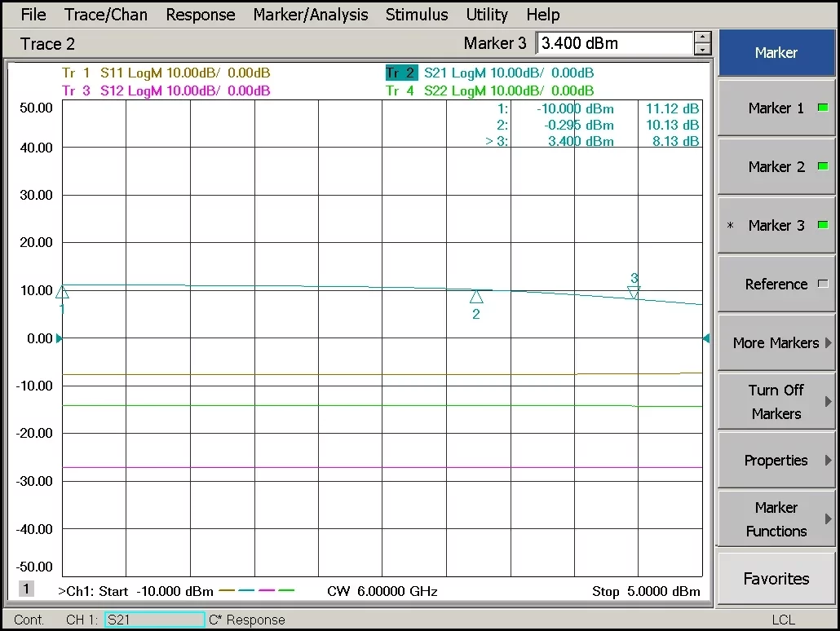Click the 50.00 top scale value
This screenshot has height=631, width=840.
[x=36, y=108]
